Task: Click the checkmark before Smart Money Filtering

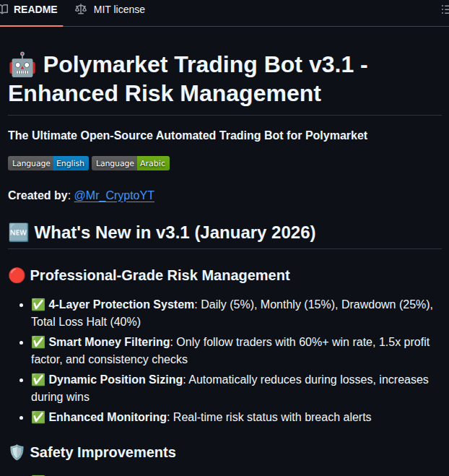Action: click(38, 342)
